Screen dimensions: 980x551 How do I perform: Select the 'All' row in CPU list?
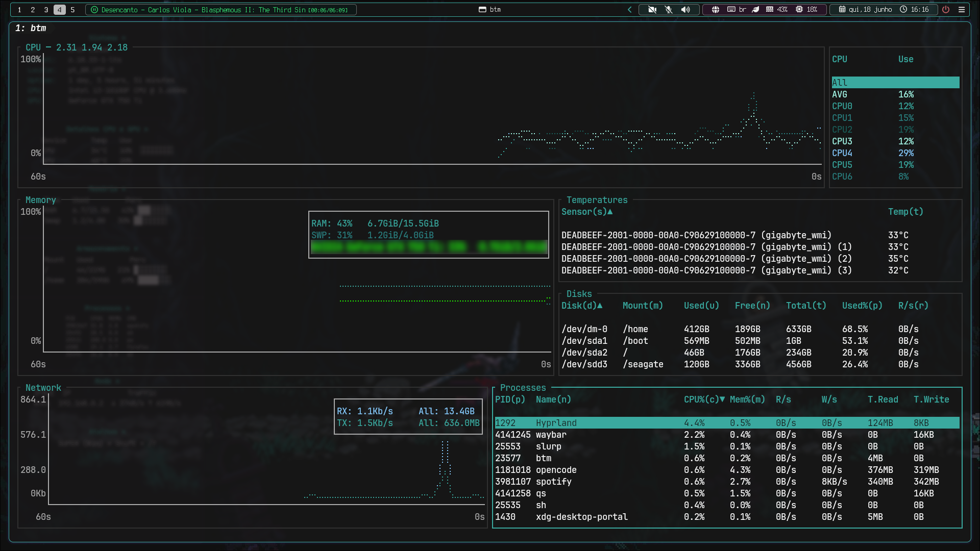(895, 83)
